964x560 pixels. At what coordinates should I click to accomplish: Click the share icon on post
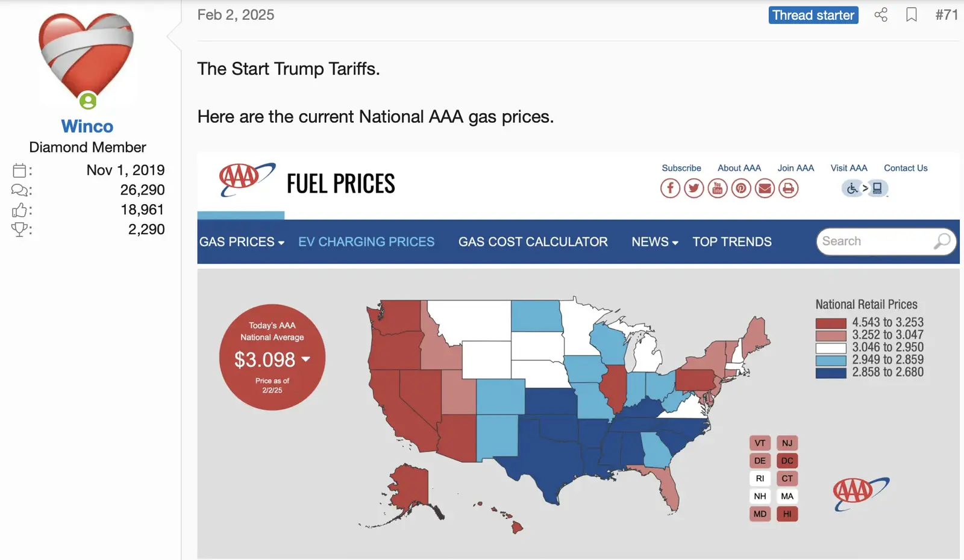tap(881, 15)
